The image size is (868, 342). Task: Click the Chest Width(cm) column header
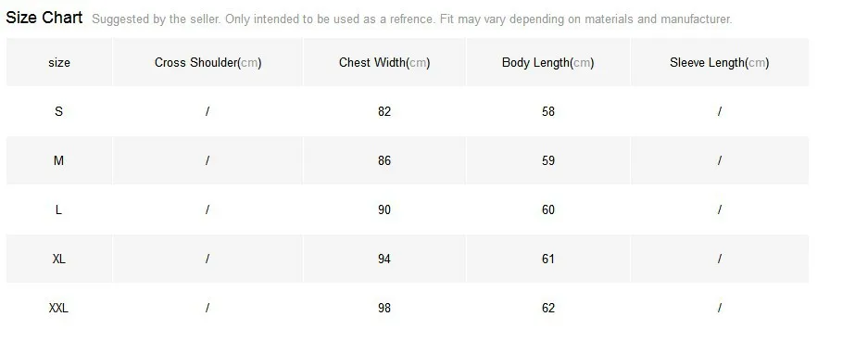[x=384, y=63]
